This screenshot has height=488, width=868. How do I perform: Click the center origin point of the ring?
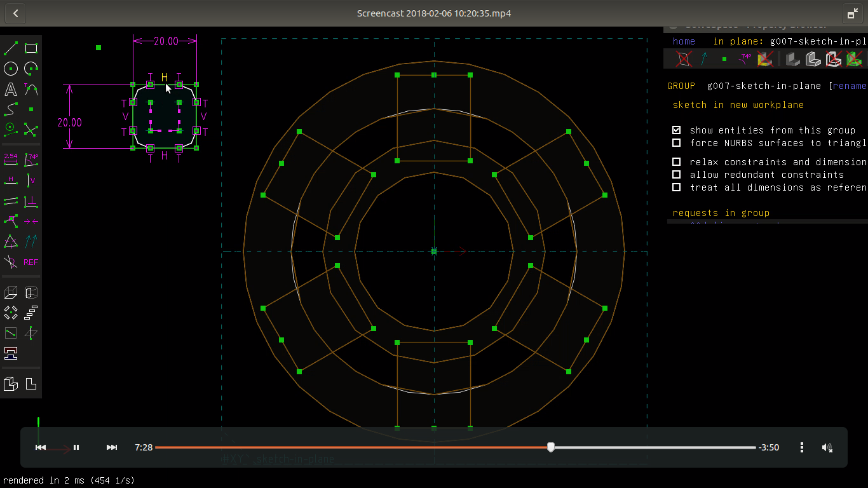click(x=434, y=251)
